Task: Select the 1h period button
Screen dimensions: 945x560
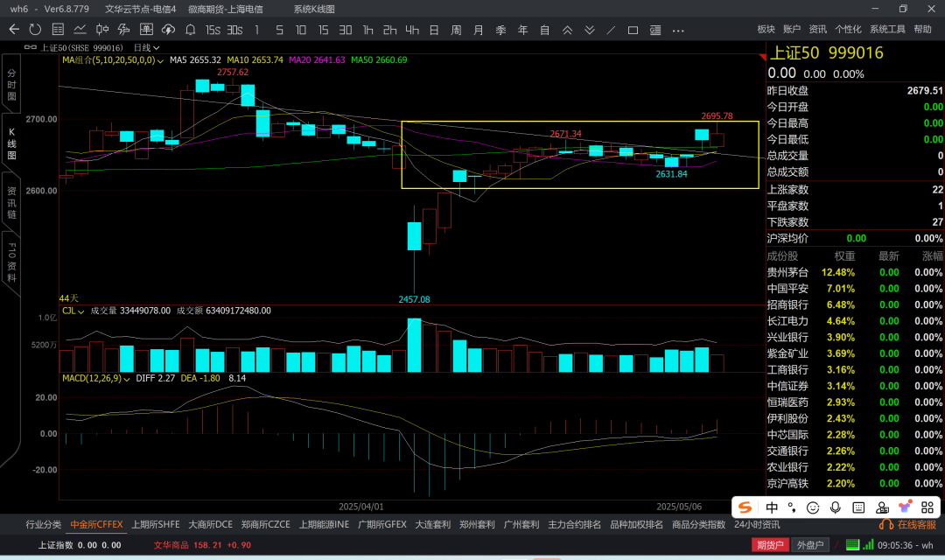Action: point(368,30)
